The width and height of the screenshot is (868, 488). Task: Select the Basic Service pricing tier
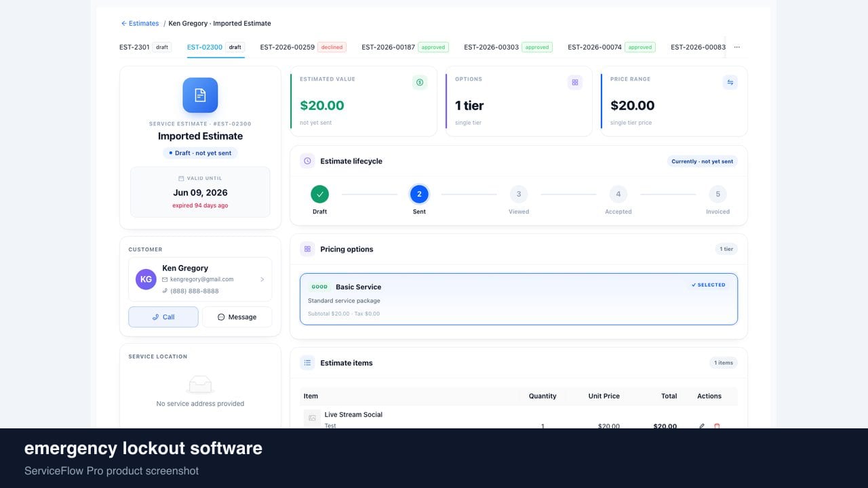(519, 299)
